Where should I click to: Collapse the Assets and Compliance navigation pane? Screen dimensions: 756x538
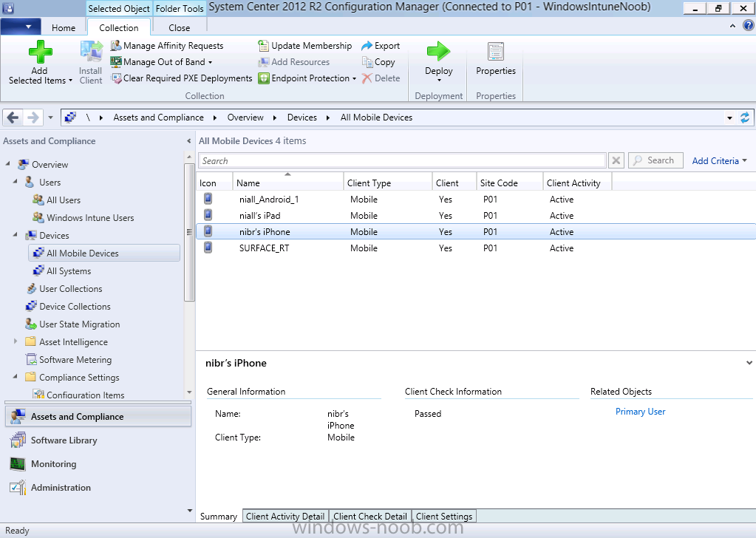tap(188, 141)
